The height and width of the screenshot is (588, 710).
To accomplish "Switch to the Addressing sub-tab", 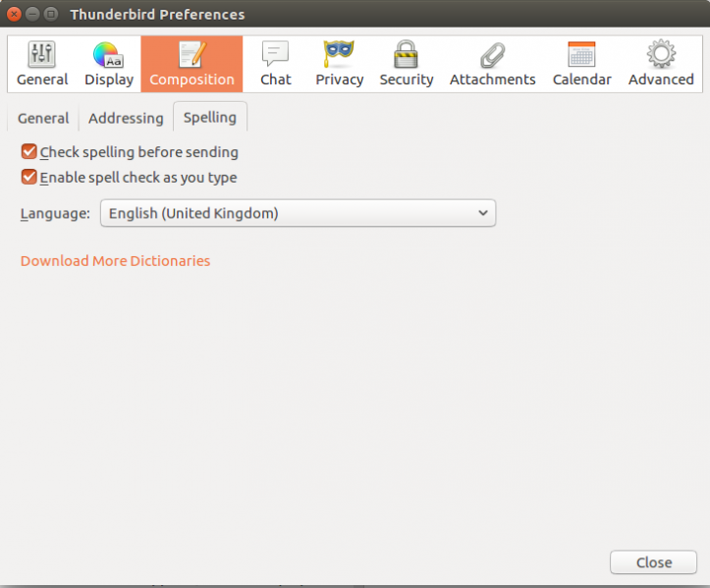I will pos(126,118).
